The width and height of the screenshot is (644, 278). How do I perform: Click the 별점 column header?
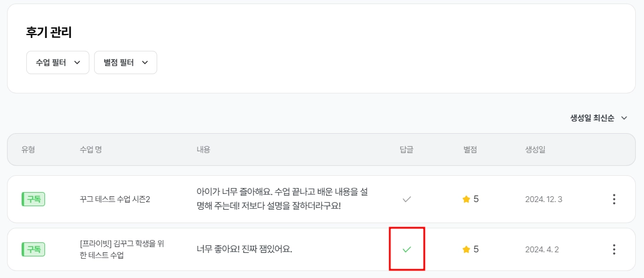pos(470,150)
